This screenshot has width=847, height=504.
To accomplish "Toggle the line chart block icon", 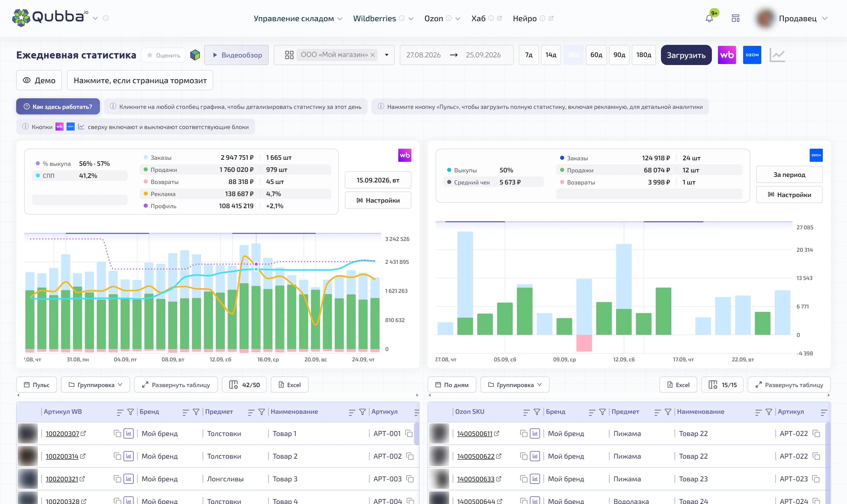I will click(x=777, y=55).
